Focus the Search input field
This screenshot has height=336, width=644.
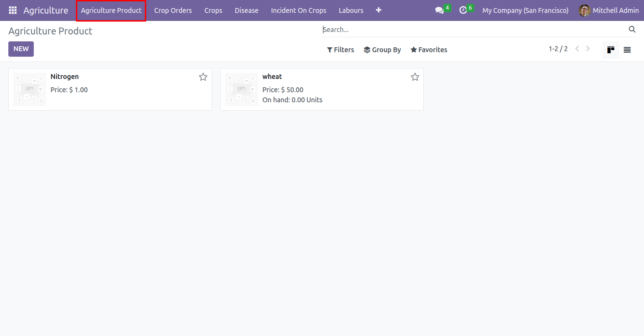pyautogui.click(x=475, y=30)
